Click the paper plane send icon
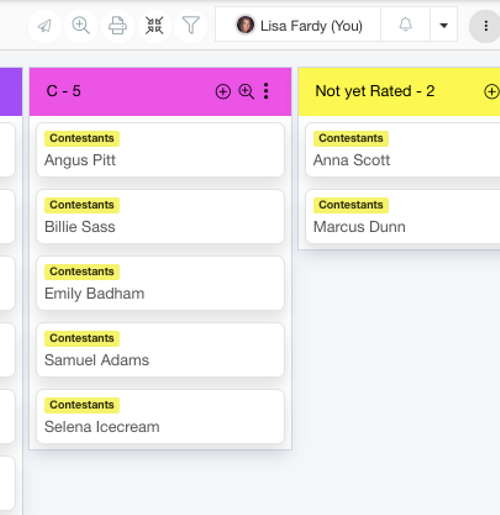The width and height of the screenshot is (500, 515). point(45,26)
